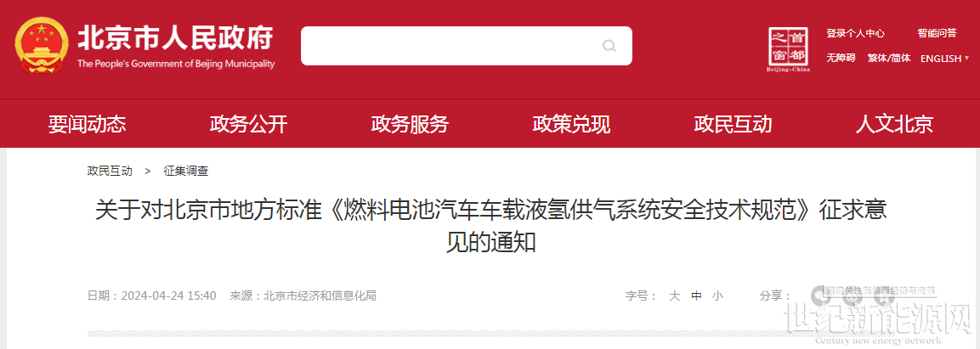Click the 征集调查 breadcrumb link
Viewport: 980px width, 349px height.
coord(185,171)
